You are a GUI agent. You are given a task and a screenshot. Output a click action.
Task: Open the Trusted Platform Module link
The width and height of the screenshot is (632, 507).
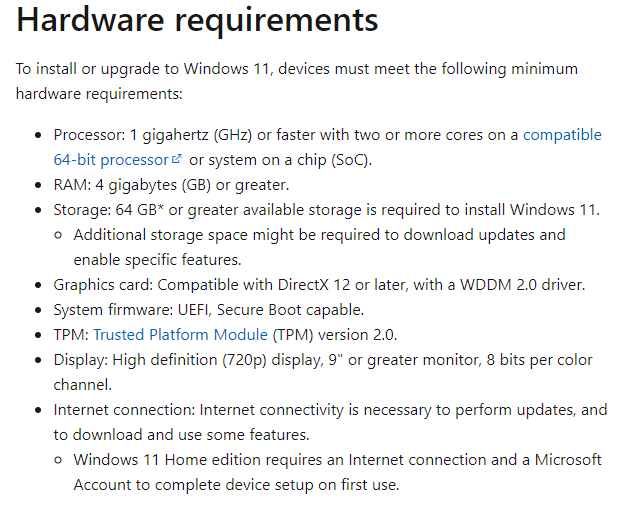[180, 335]
